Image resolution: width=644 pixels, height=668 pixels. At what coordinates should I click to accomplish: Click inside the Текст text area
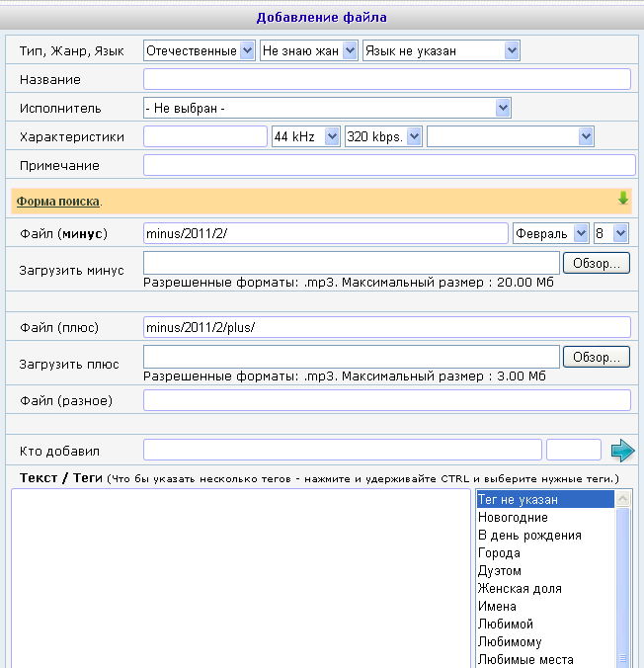point(241,578)
